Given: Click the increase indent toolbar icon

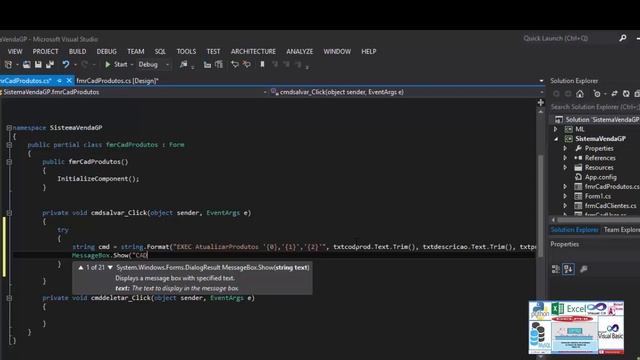Looking at the screenshot, I should click(x=219, y=64).
